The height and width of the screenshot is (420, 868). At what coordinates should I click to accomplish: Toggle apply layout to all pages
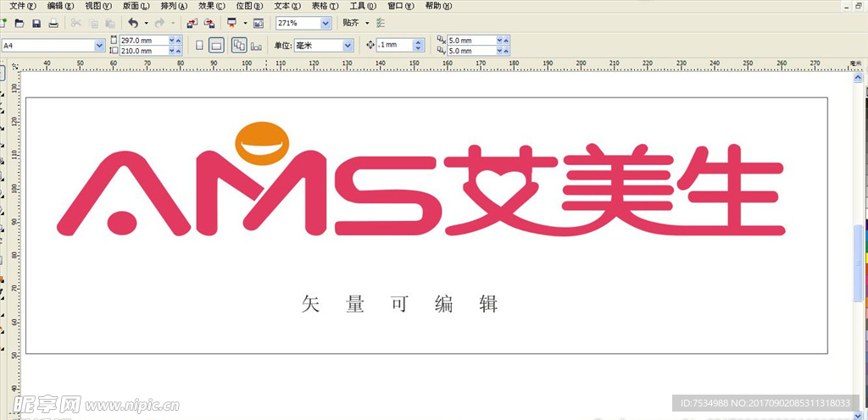point(238,45)
